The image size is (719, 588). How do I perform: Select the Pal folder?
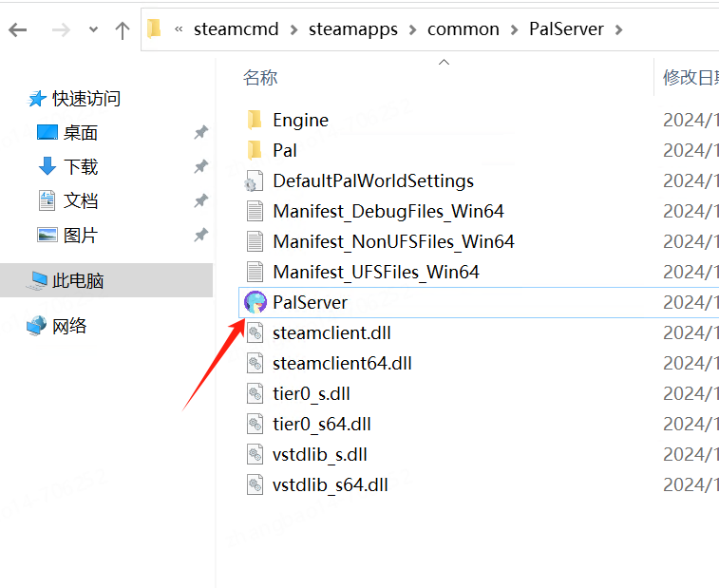285,150
